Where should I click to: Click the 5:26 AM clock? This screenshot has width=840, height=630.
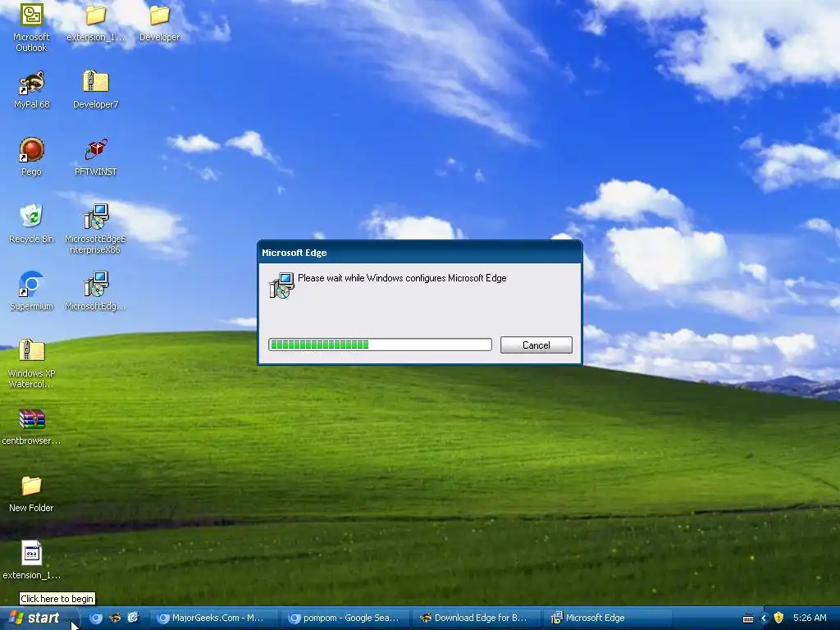[810, 618]
